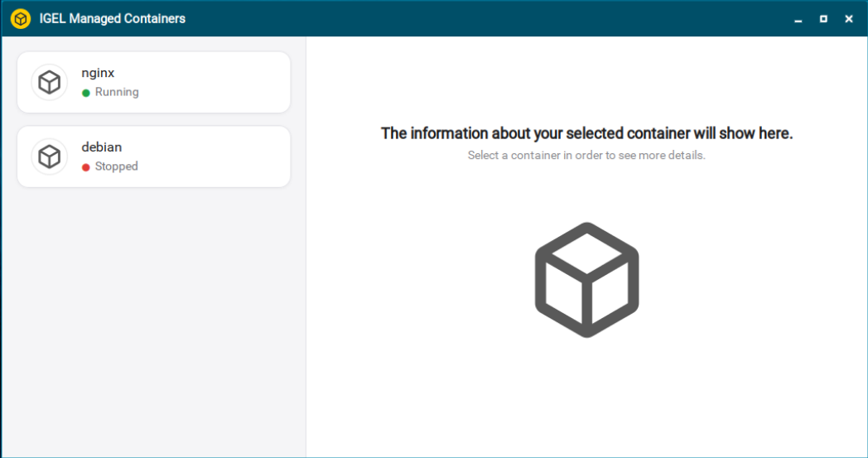
Task: Click the "IGEL Managed Containers" window title
Action: (113, 19)
